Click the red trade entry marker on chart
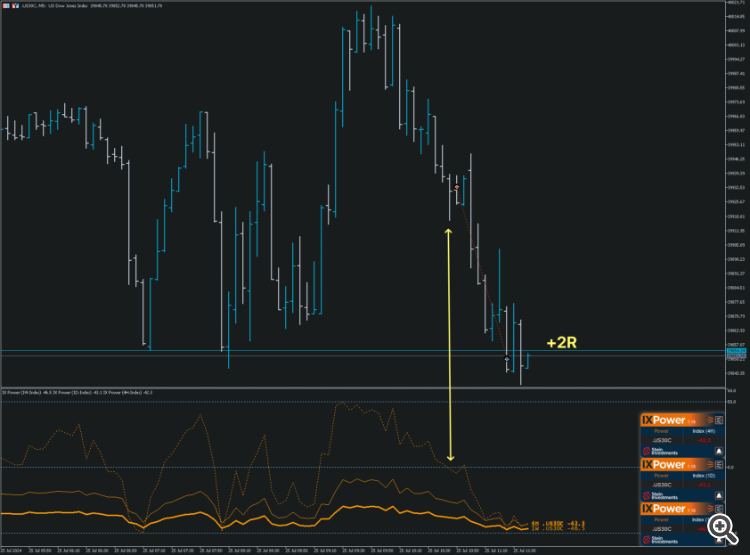Viewport: 750px width, 555px height. (457, 187)
